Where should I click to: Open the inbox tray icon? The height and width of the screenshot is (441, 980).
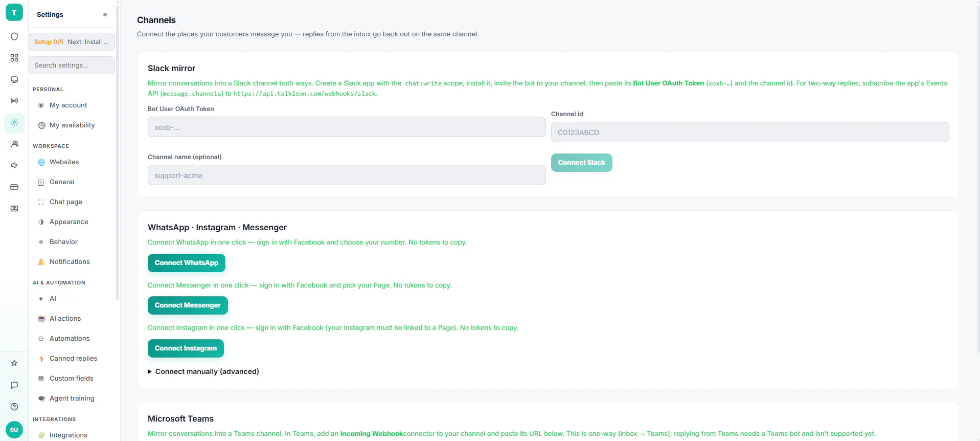coord(14,79)
